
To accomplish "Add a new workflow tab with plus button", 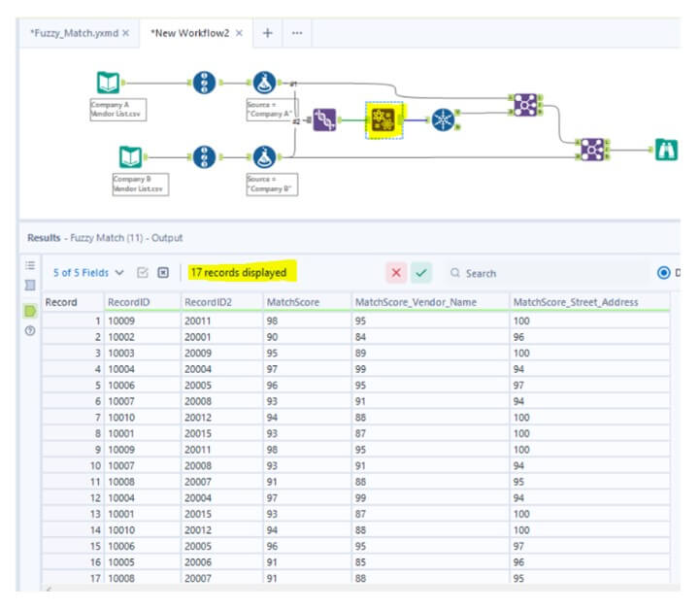I will click(x=267, y=33).
